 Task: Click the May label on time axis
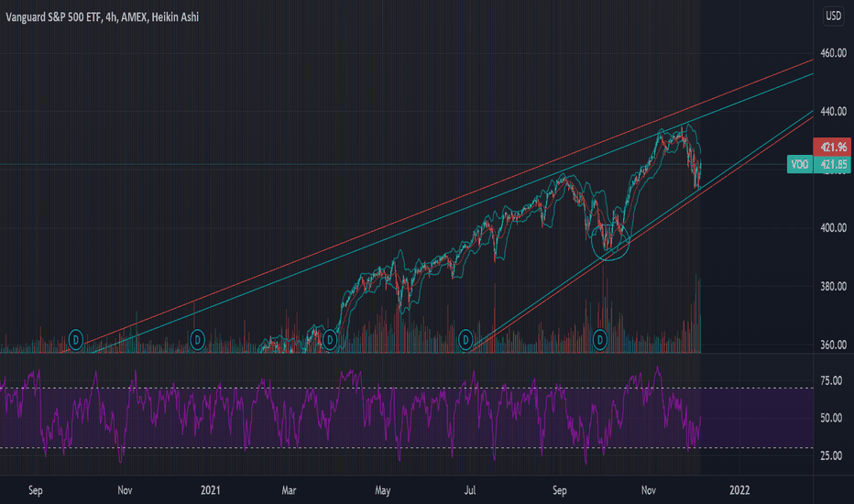tap(382, 490)
